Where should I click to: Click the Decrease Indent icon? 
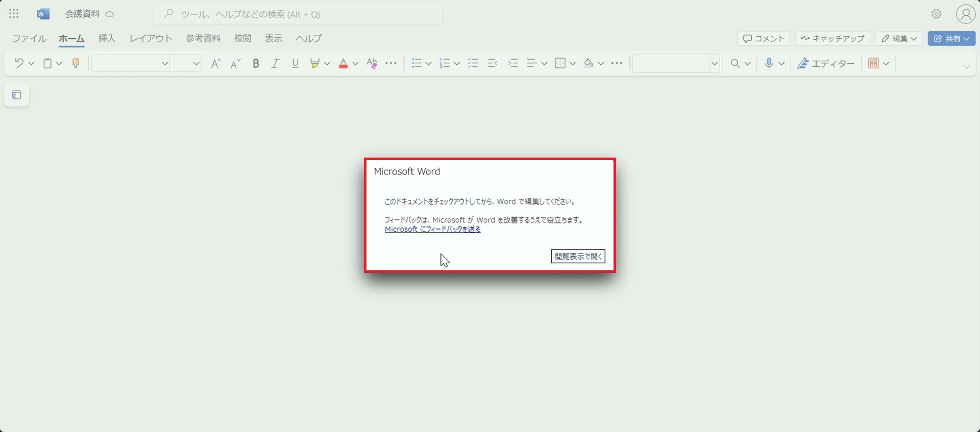(493, 63)
